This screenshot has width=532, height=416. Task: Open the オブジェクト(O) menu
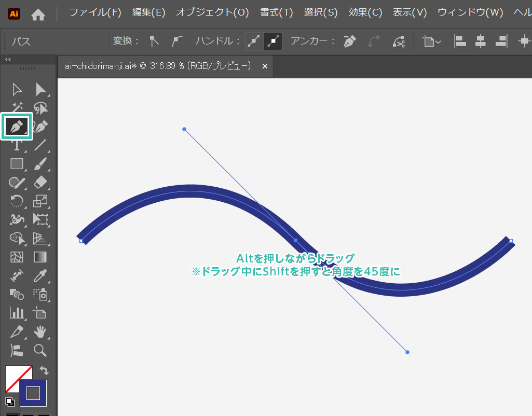pyautogui.click(x=212, y=13)
